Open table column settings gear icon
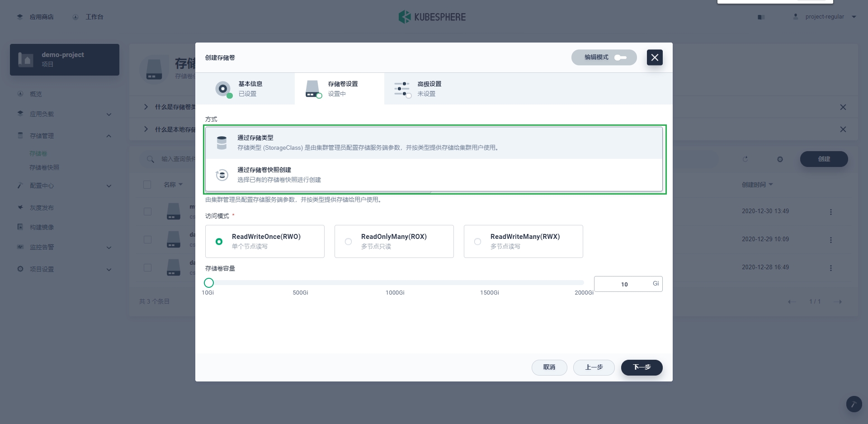This screenshot has height=424, width=868. click(780, 159)
